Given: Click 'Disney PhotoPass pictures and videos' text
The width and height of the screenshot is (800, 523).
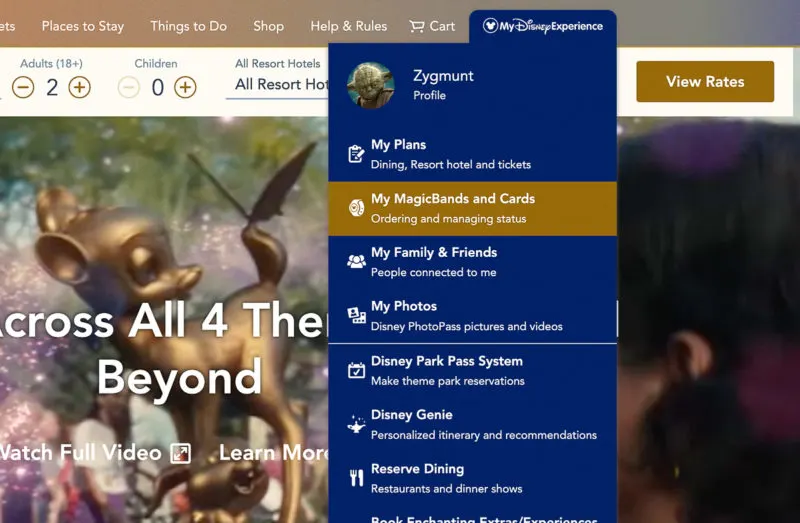Looking at the screenshot, I should (466, 327).
